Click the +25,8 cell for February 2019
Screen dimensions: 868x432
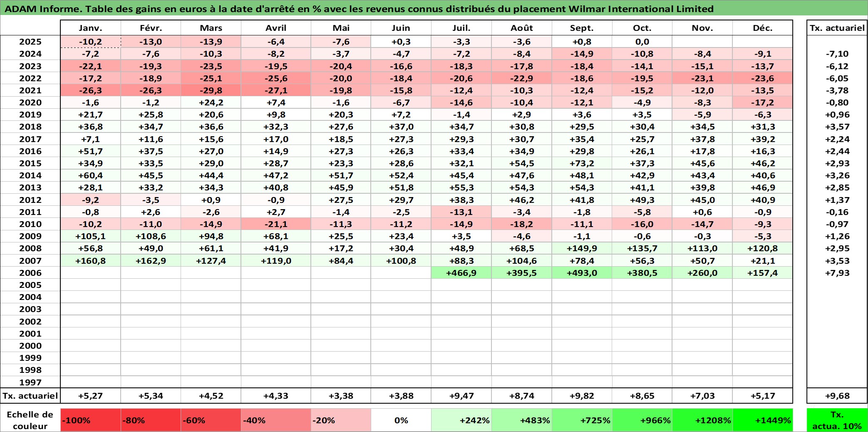pos(151,115)
